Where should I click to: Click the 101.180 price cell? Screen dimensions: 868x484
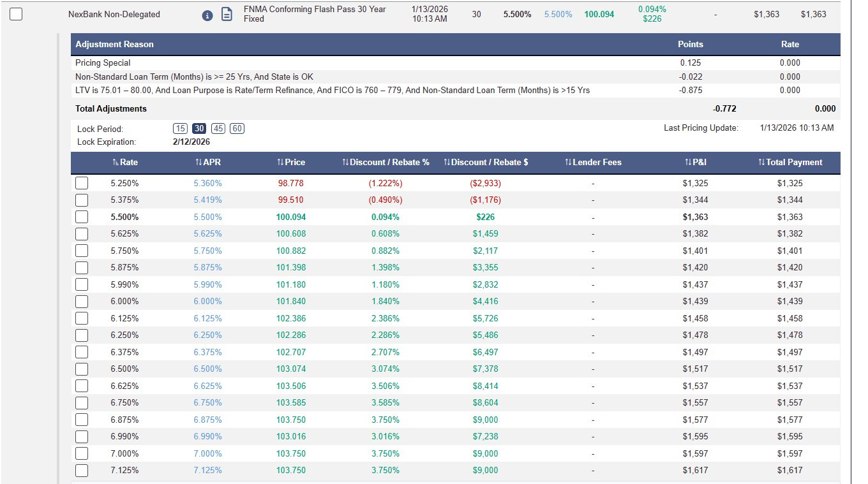coord(291,284)
